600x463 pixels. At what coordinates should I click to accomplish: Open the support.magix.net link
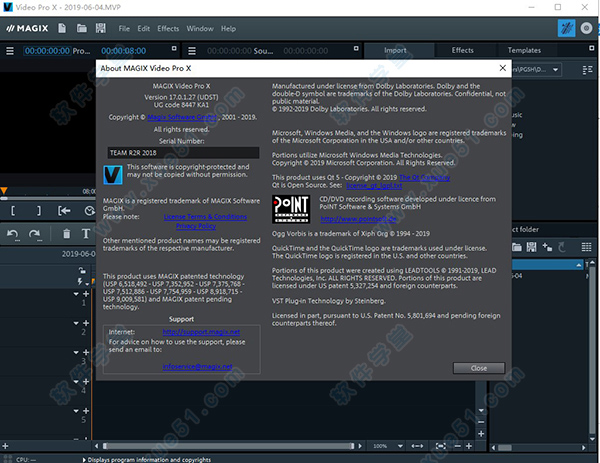pos(201,332)
